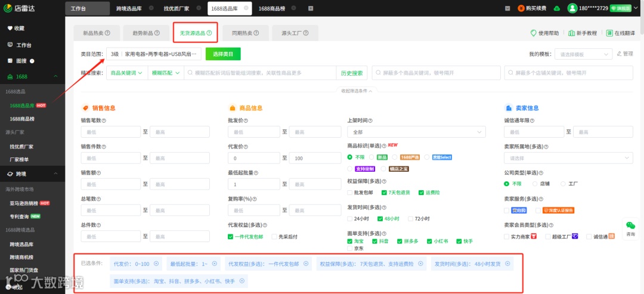Remove the 最低起批量：1~ selected condition

[x=215, y=264]
